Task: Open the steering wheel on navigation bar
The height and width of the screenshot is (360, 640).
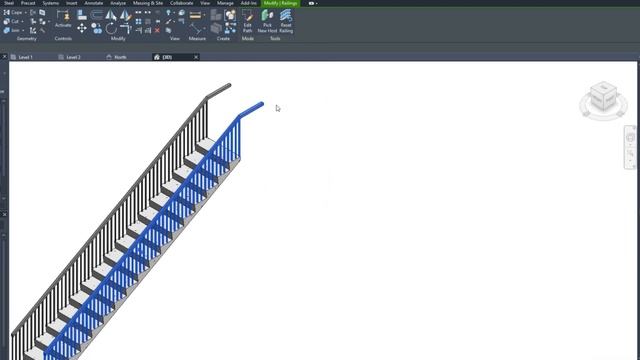Action: (x=630, y=138)
